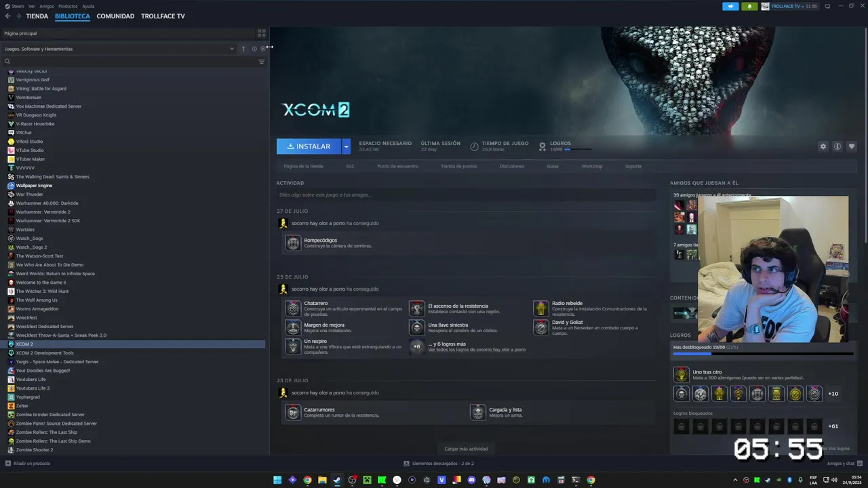Open the install options dropdown arrow

(346, 146)
